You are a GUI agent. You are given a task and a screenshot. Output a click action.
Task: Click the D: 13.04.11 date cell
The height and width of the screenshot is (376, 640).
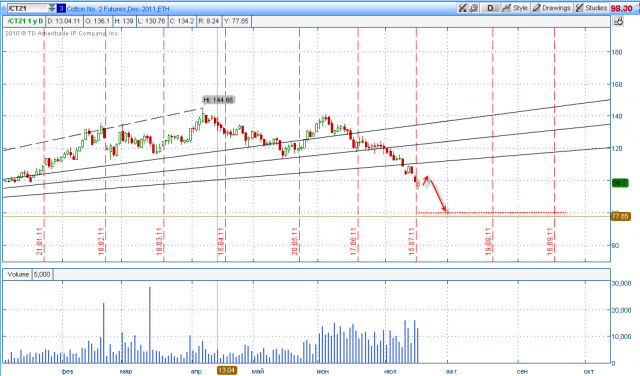coord(64,21)
